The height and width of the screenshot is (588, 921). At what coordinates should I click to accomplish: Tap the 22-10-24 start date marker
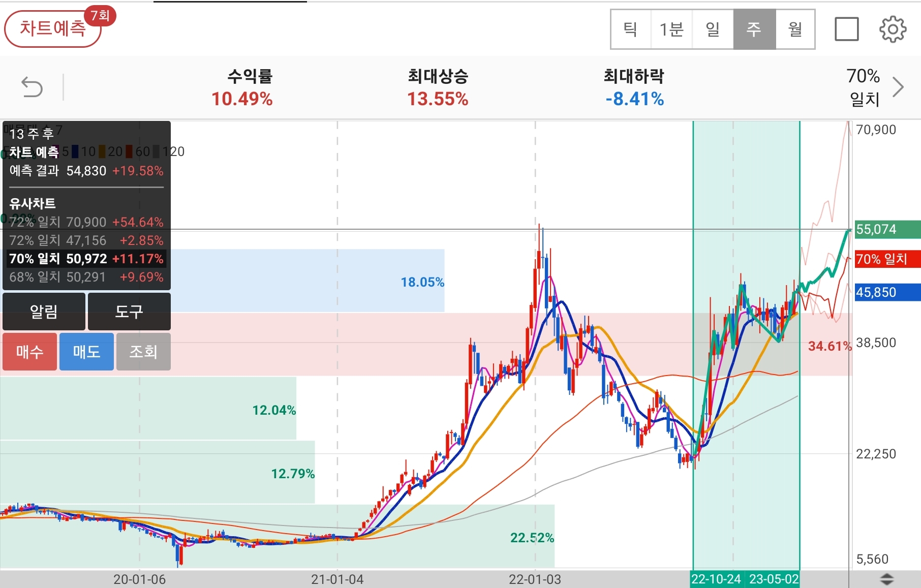(x=716, y=579)
